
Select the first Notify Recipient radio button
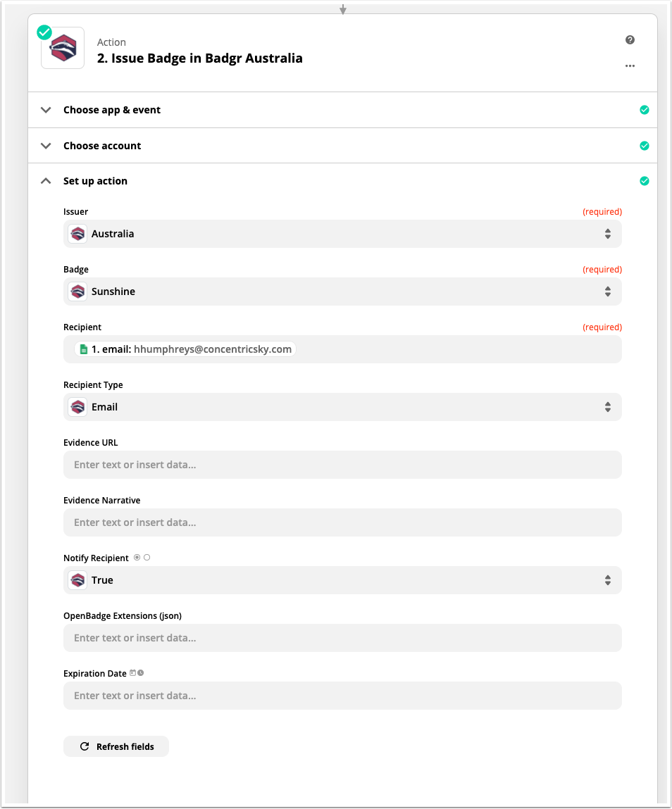coord(138,557)
